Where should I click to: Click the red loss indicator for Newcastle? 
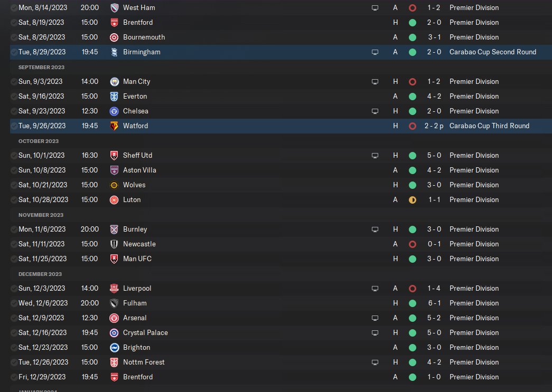(x=413, y=244)
